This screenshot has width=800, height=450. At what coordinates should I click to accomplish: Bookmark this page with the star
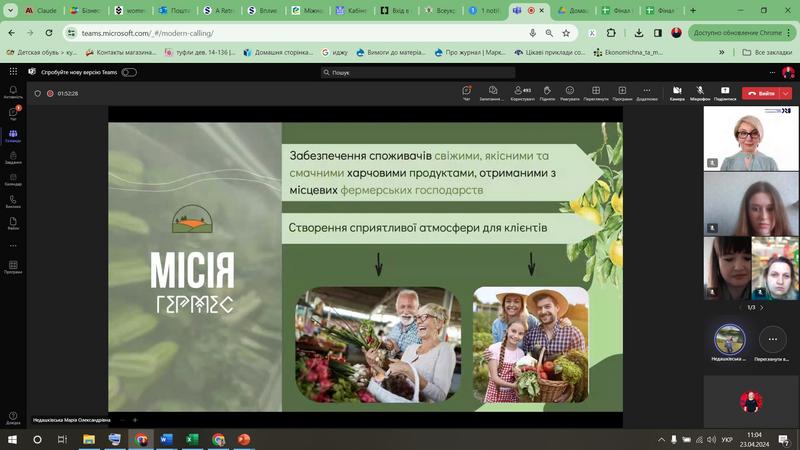pyautogui.click(x=566, y=33)
